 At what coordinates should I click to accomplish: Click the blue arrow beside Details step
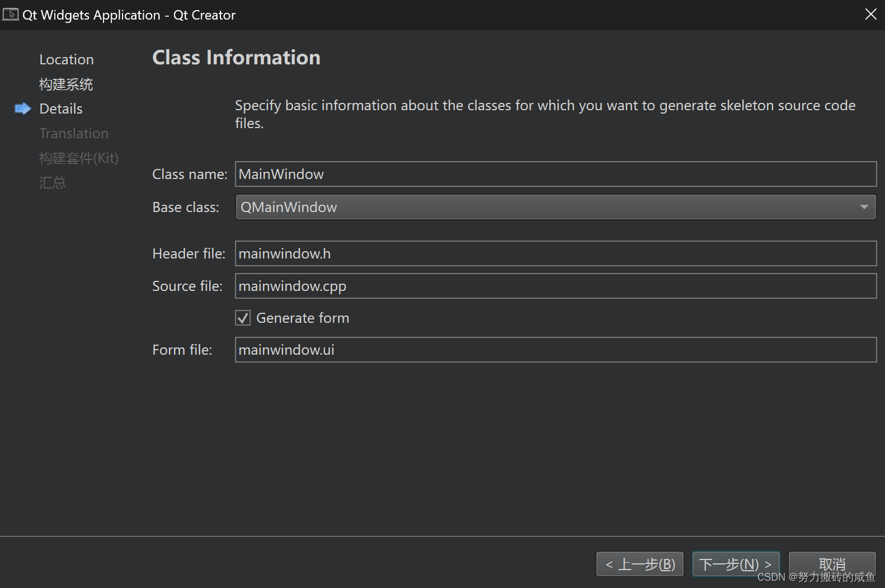pyautogui.click(x=22, y=109)
